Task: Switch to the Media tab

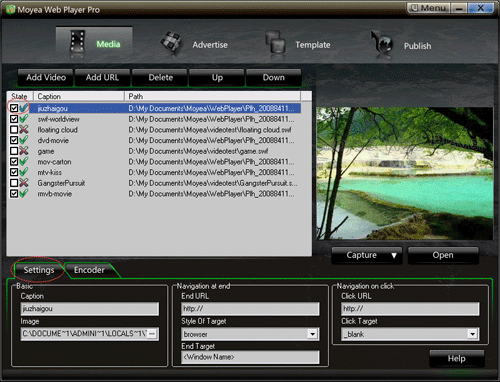Action: pos(94,43)
